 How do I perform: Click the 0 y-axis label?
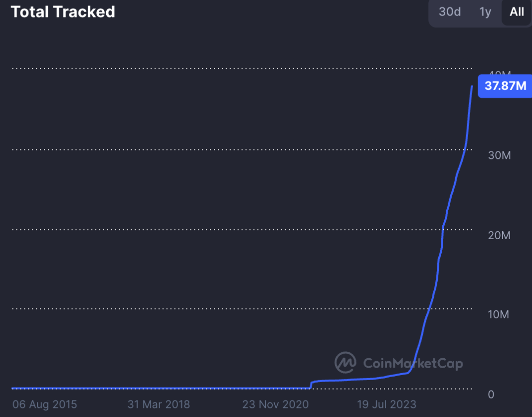(491, 394)
